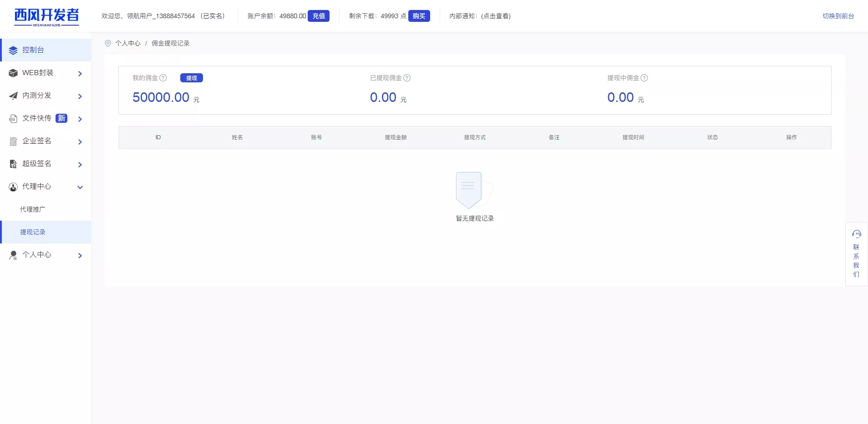Click the help icon beside 已提现佣金

click(407, 78)
